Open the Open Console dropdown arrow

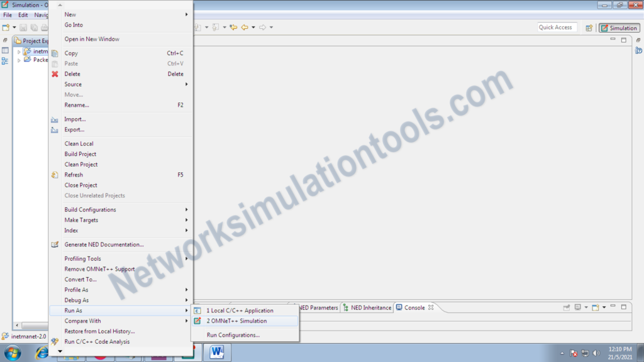pyautogui.click(x=604, y=308)
